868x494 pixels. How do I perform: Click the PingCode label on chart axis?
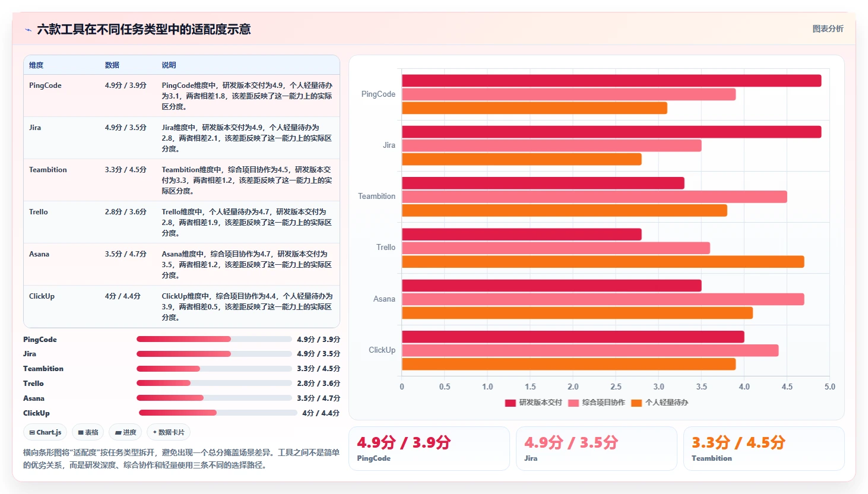click(x=378, y=94)
